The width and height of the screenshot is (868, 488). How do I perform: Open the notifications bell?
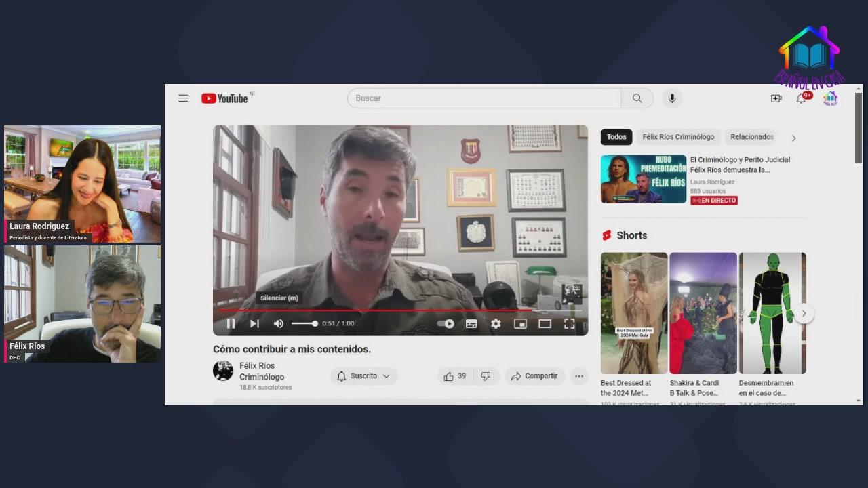[801, 99]
